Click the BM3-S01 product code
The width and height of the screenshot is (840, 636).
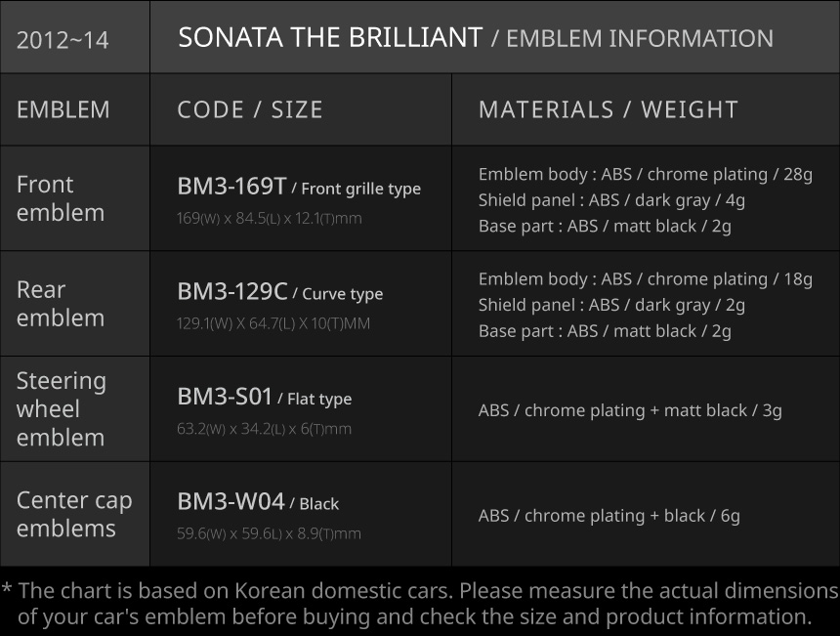pos(225,397)
